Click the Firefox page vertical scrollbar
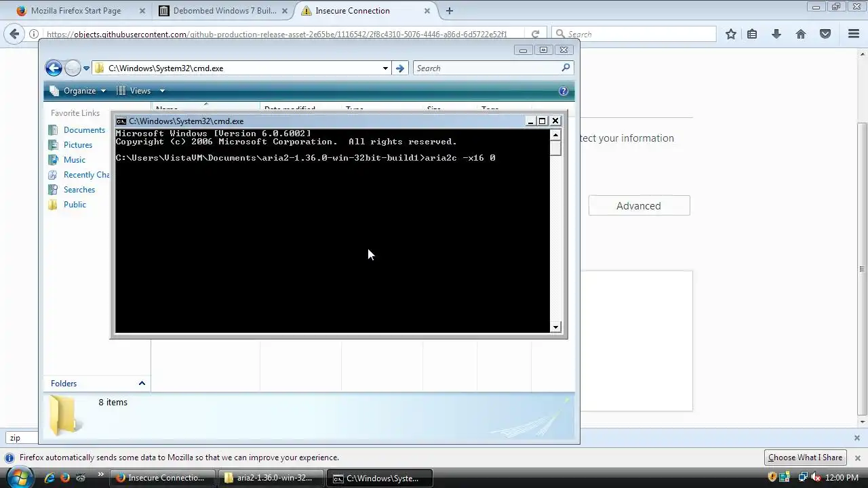This screenshot has height=488, width=868. [x=862, y=268]
